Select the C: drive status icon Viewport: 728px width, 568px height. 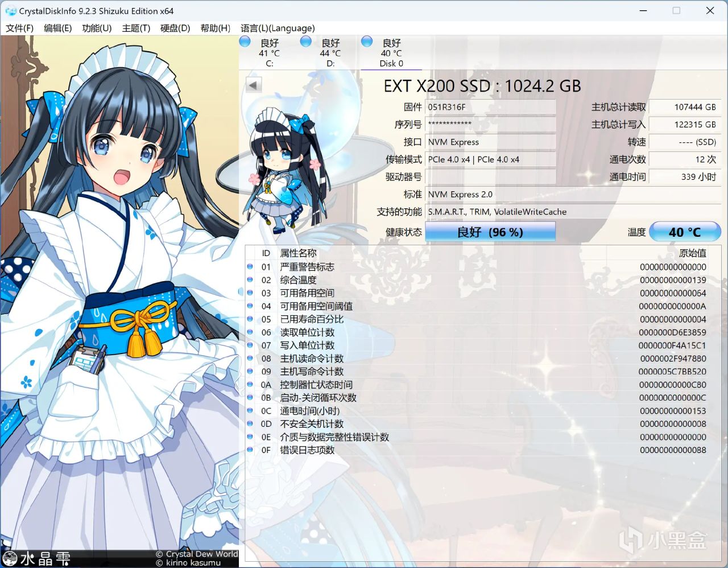tap(245, 42)
